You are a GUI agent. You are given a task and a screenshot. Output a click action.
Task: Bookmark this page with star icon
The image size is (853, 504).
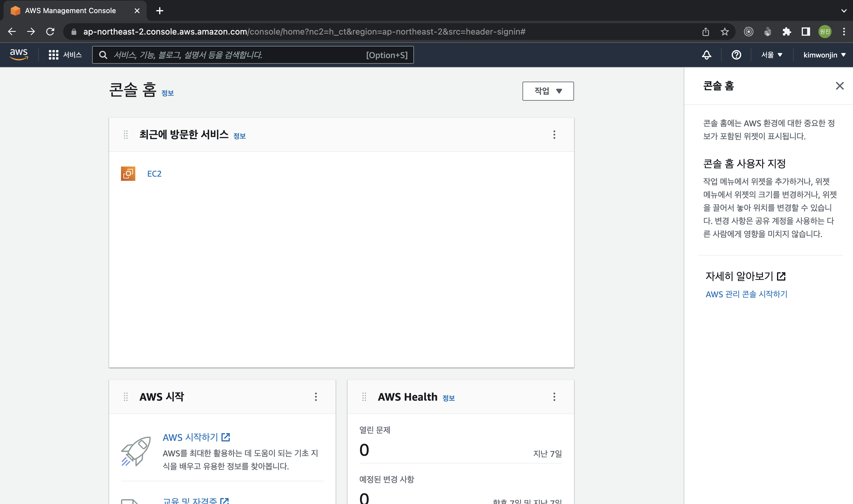click(725, 32)
